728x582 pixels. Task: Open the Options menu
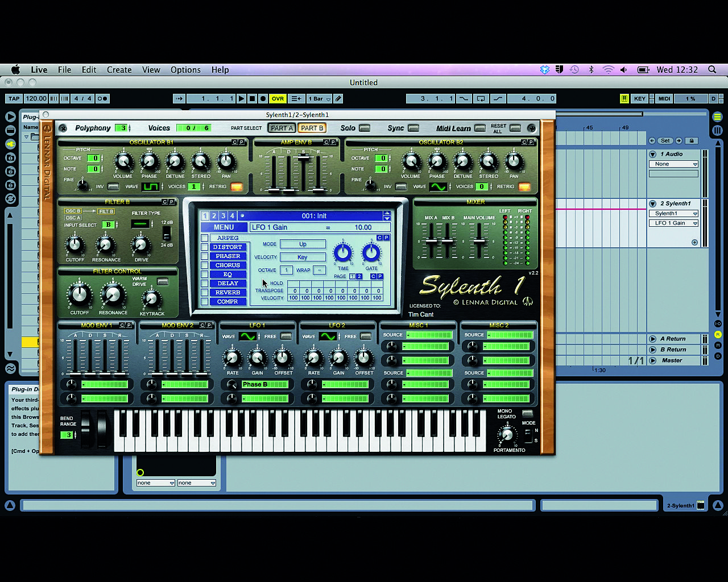tap(185, 69)
